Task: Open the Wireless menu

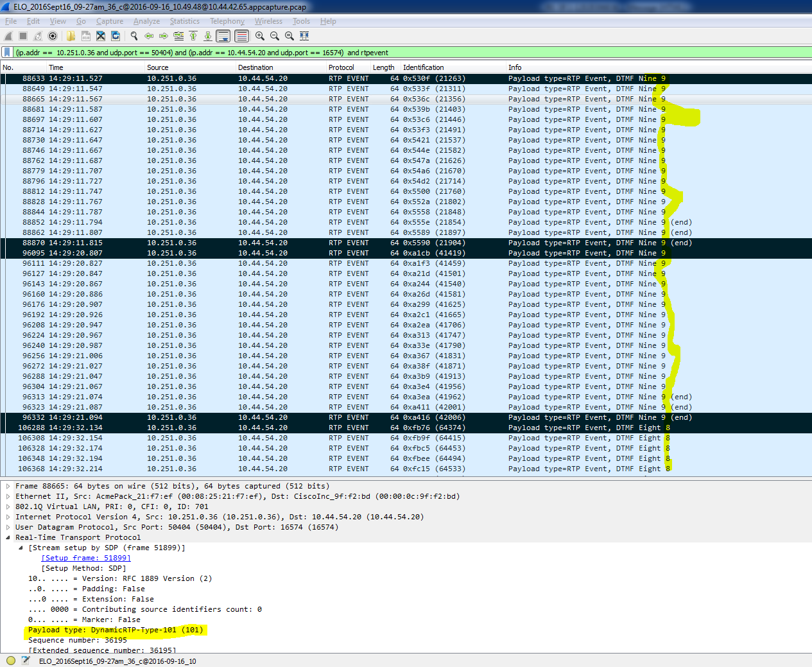Action: tap(268, 21)
